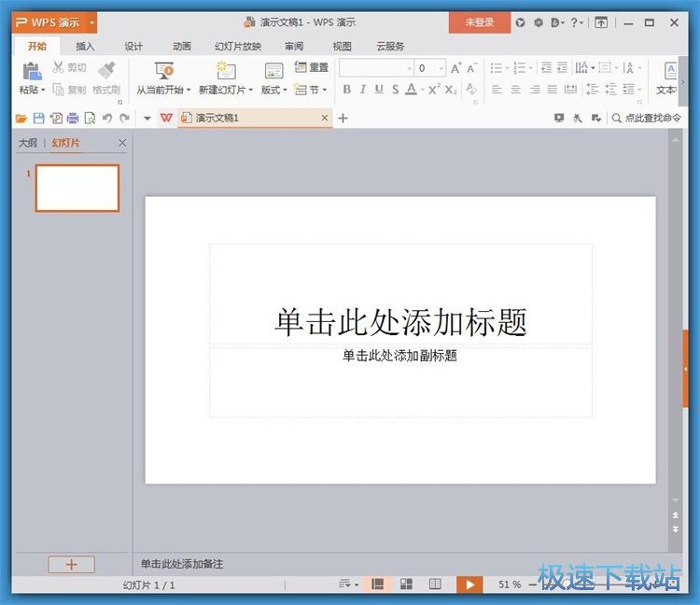Click the Print icon in quick toolbar
Screen dimensions: 700x605
[x=73, y=119]
